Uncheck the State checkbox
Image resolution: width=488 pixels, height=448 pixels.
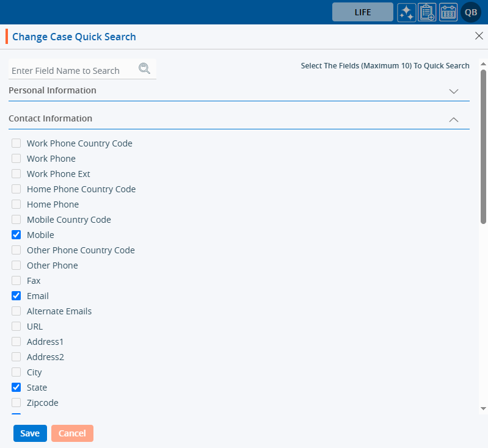pos(16,388)
